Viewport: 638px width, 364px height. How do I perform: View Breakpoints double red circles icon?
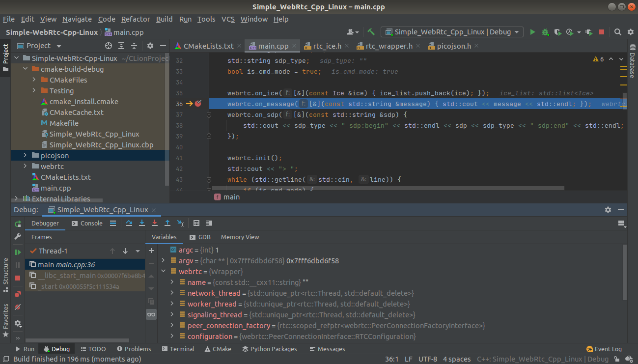[18, 294]
